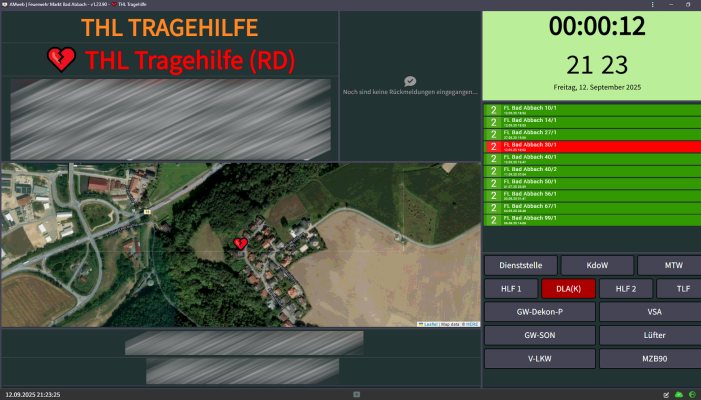This screenshot has width=701, height=400.
Task: Select the FL Bad Abbach 99/1 row
Action: pyautogui.click(x=591, y=219)
